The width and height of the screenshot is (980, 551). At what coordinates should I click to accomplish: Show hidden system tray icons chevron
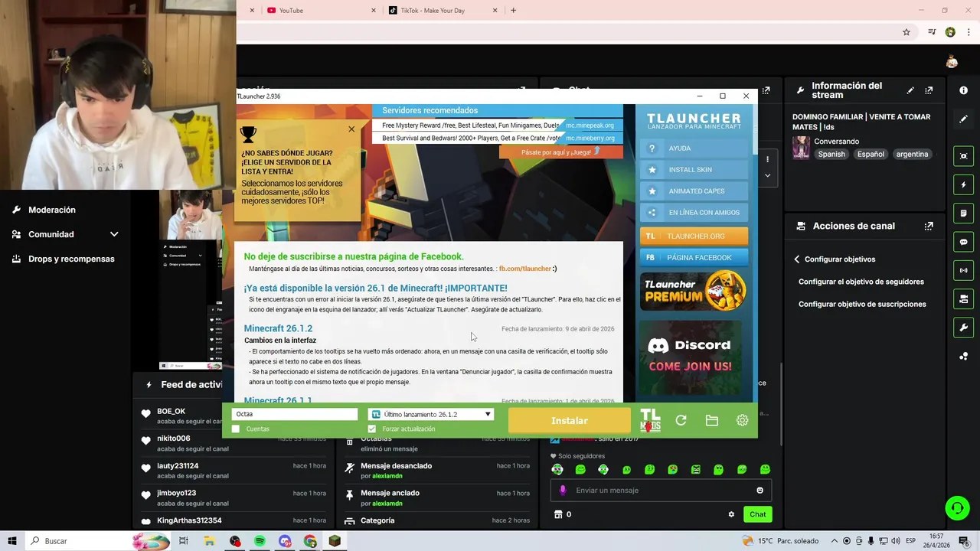835,541
